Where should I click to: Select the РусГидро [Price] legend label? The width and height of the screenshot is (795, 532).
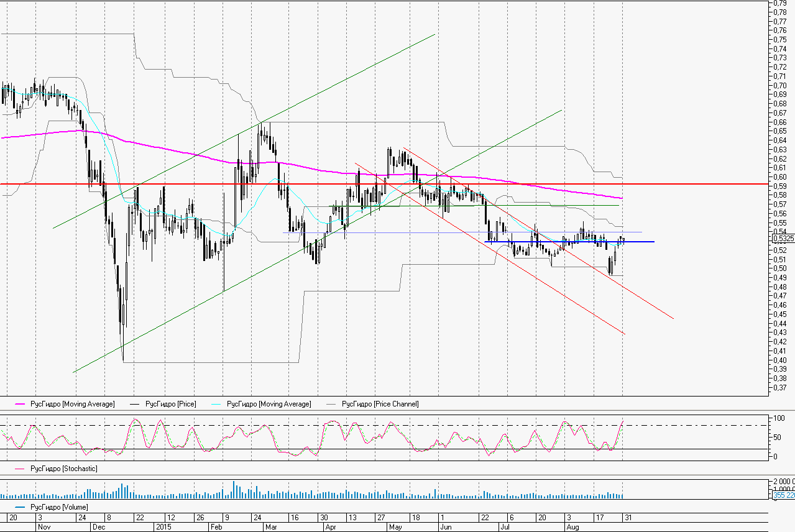pyautogui.click(x=170, y=405)
